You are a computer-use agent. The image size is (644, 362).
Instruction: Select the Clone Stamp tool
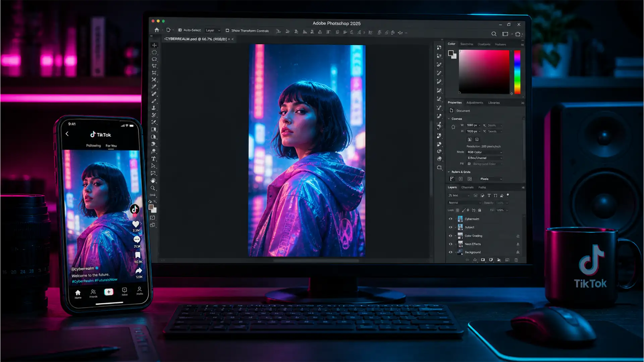pyautogui.click(x=154, y=108)
